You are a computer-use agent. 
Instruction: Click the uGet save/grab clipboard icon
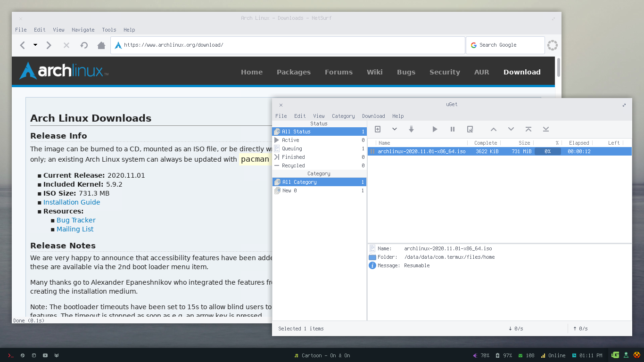point(411,129)
